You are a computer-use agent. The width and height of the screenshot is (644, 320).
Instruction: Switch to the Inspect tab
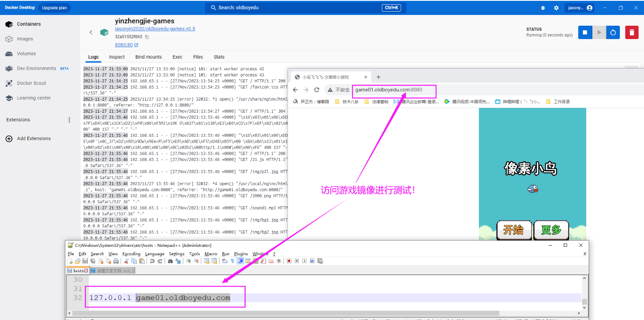(x=117, y=57)
